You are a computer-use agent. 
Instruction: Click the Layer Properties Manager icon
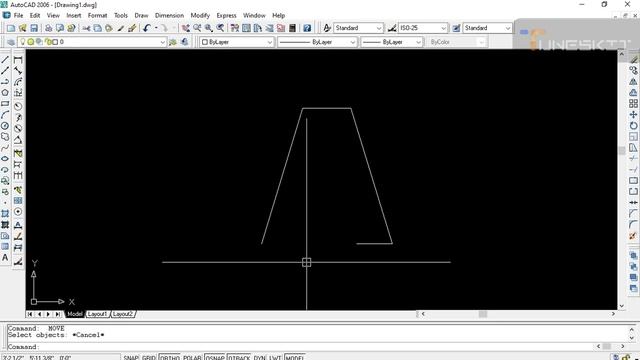pos(11,42)
